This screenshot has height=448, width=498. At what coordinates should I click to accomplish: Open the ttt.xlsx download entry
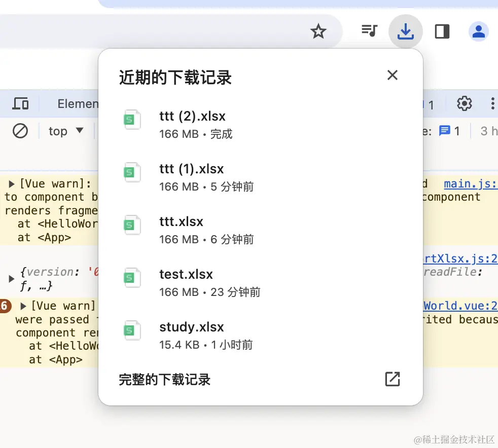[x=261, y=230]
